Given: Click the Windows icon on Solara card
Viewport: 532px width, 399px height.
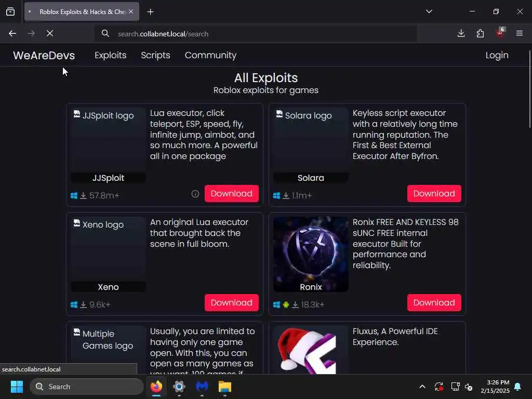Looking at the screenshot, I should click(276, 196).
